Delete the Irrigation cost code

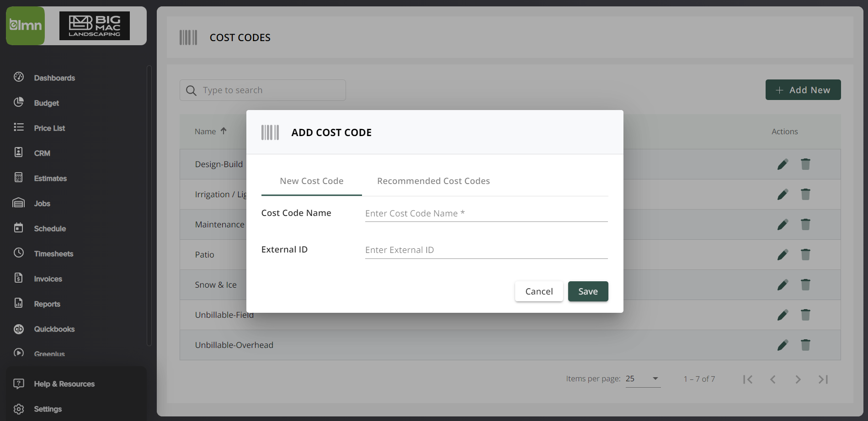805,195
